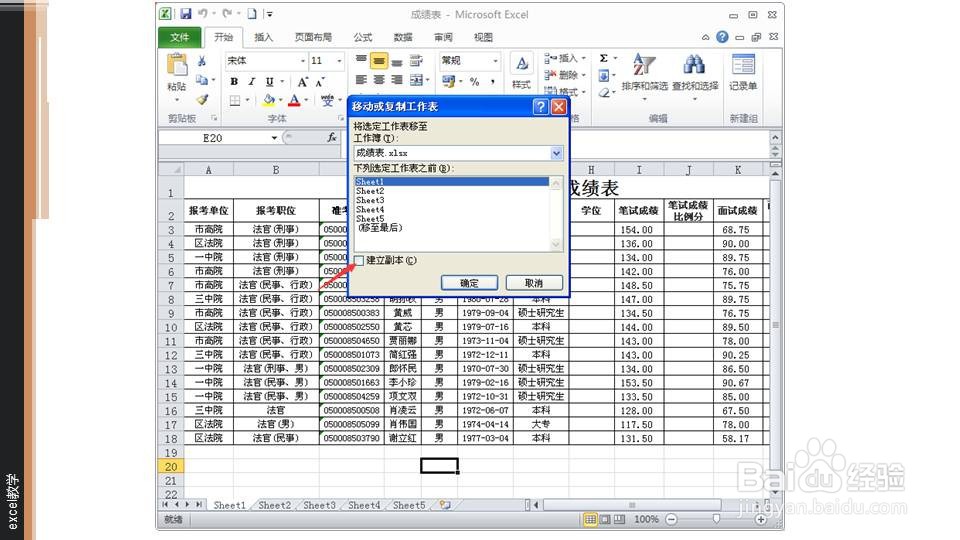
Task: Click the Save icon in quick access toolbar
Action: 186,13
